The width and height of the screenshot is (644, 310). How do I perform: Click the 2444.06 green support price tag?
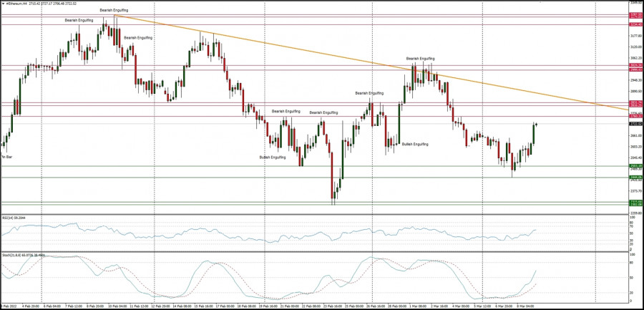pyautogui.click(x=635, y=177)
